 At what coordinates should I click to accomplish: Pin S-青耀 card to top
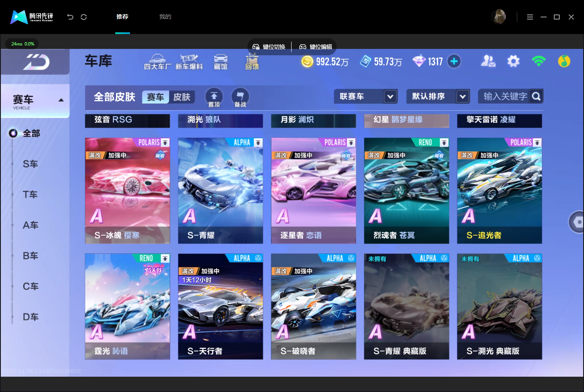coord(258,142)
